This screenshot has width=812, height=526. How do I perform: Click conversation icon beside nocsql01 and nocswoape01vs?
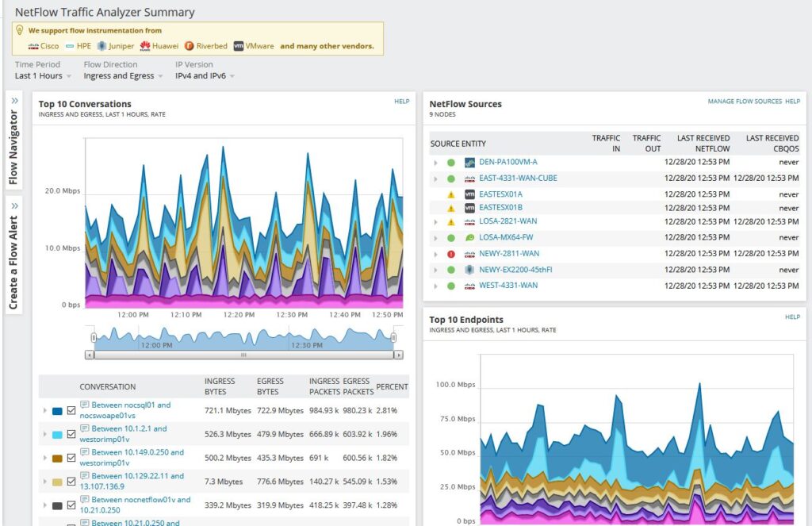point(85,405)
